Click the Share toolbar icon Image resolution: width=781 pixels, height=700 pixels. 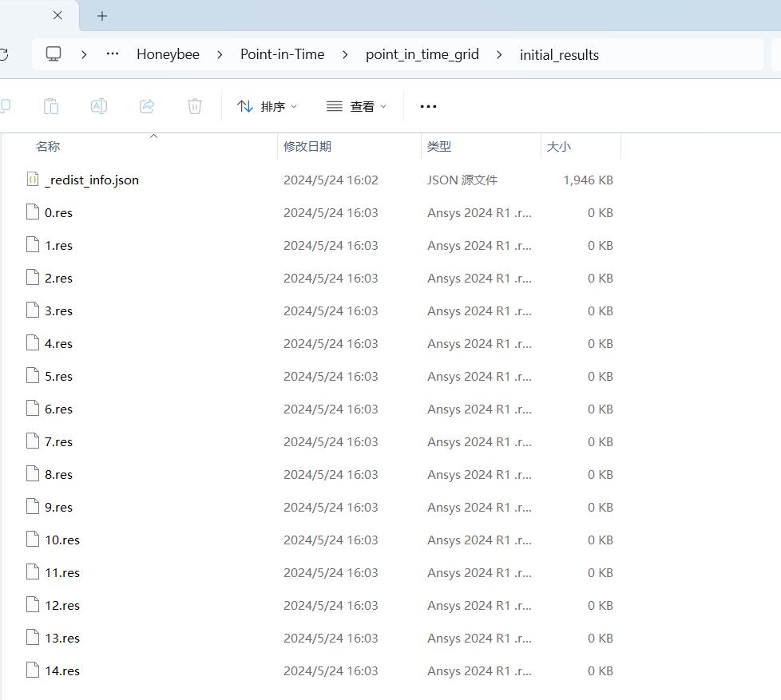click(147, 106)
